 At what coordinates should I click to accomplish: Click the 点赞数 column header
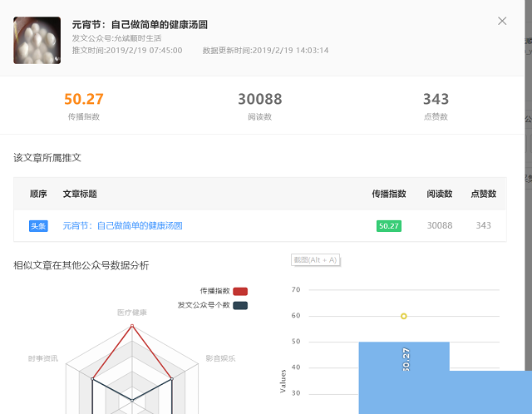(484, 194)
